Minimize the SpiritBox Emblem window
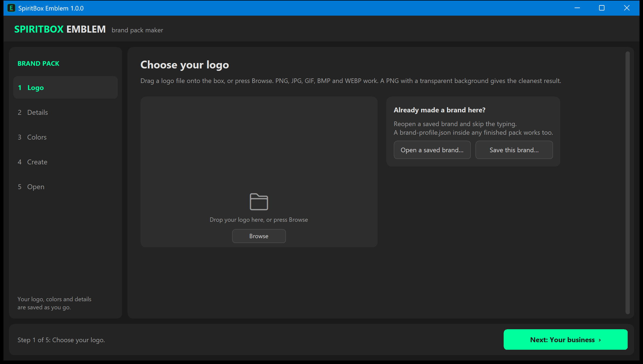Viewport: 643px width, 364px height. click(x=577, y=8)
